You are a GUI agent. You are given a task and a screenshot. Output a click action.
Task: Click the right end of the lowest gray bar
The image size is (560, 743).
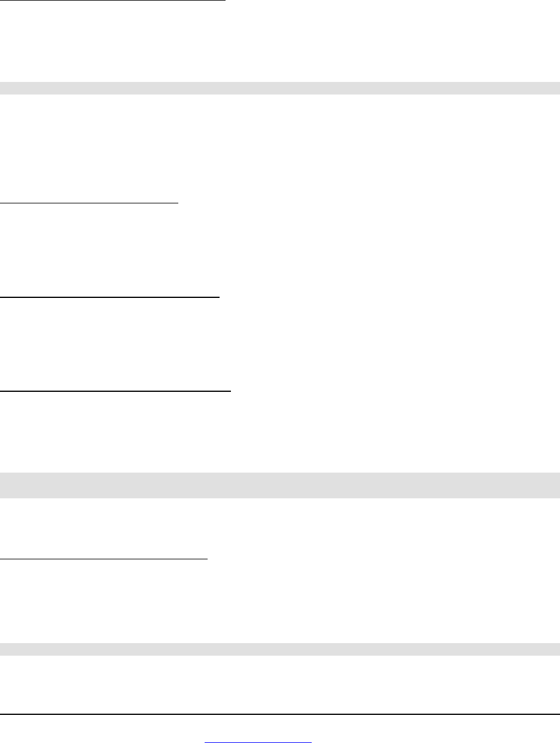click(x=557, y=649)
